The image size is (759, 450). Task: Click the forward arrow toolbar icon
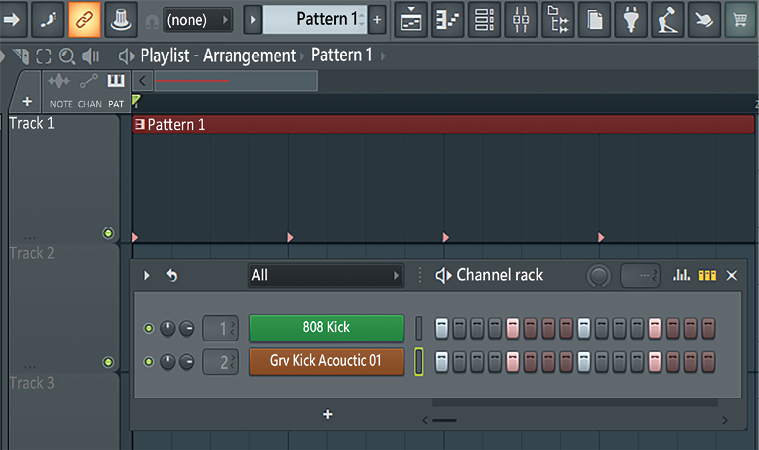coord(12,19)
